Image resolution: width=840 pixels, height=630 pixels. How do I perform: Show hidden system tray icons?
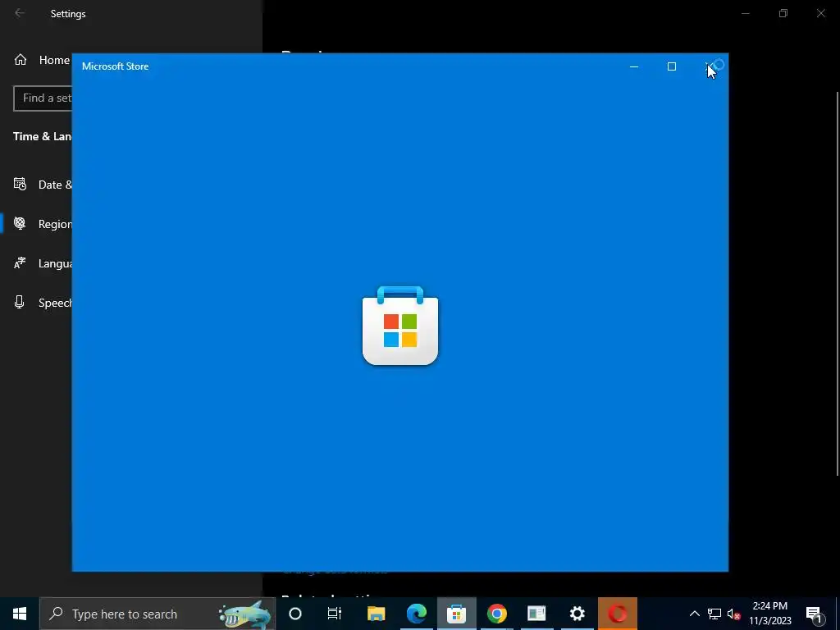694,614
